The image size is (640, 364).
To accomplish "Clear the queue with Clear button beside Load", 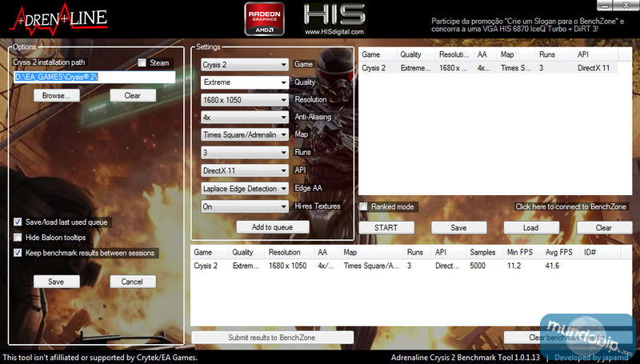I will pos(604,228).
